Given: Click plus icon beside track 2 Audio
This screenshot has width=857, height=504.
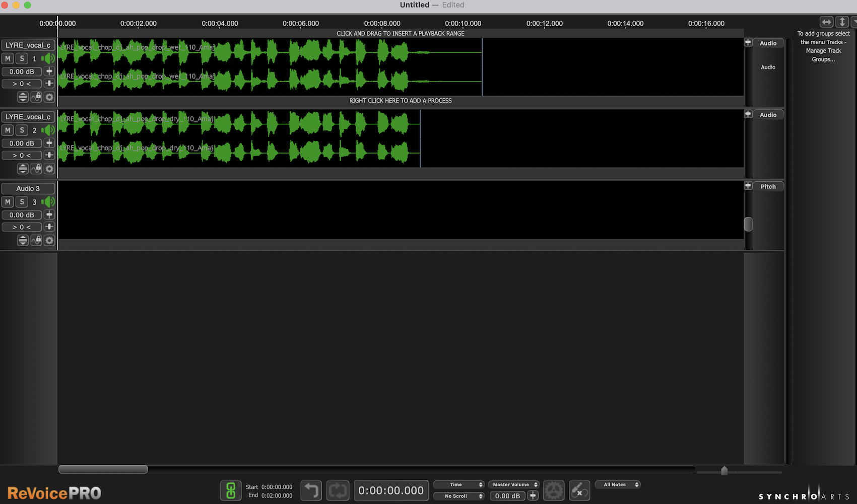Looking at the screenshot, I should pyautogui.click(x=748, y=114).
